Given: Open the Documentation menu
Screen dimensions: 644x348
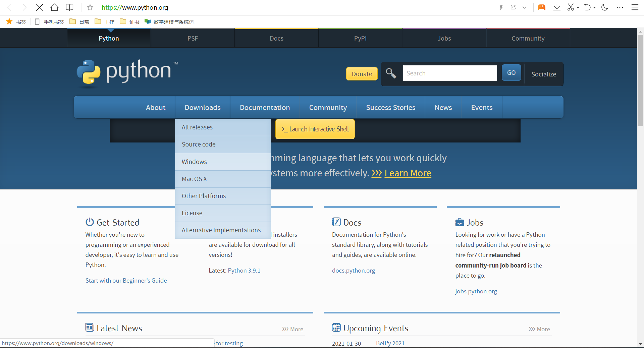Looking at the screenshot, I should click(265, 107).
